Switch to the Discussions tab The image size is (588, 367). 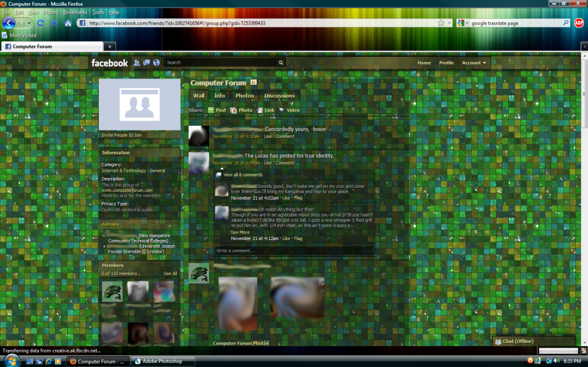[279, 96]
